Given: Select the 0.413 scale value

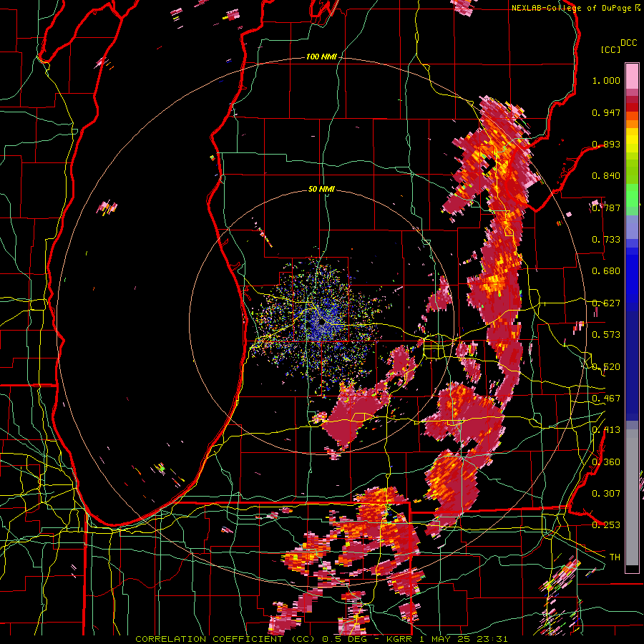Looking at the screenshot, I should tap(606, 430).
